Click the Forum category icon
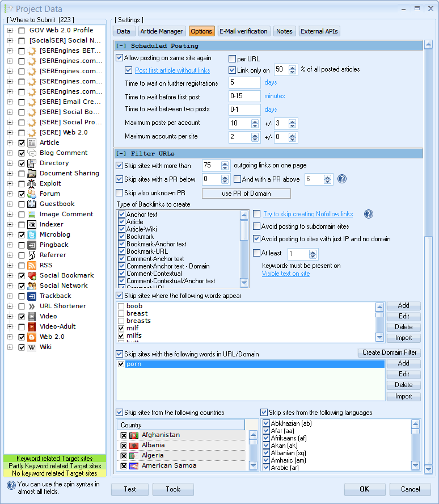The width and height of the screenshot is (439, 504). tap(32, 194)
